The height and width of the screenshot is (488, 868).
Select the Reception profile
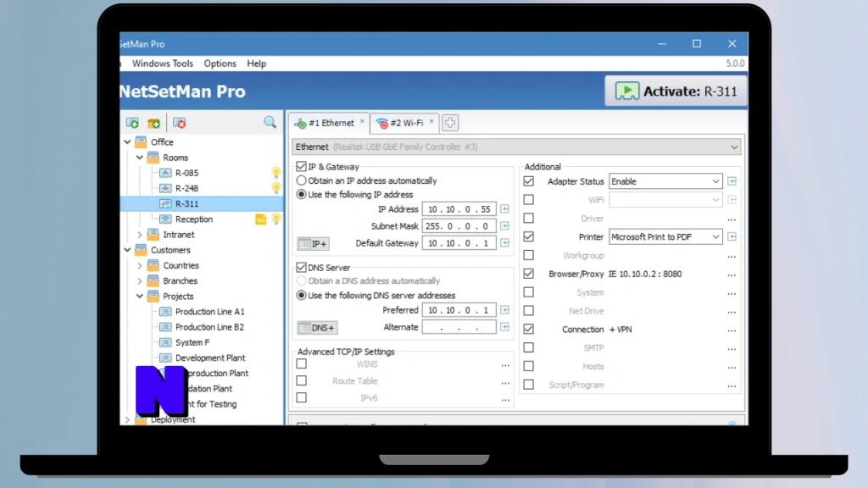tap(194, 219)
